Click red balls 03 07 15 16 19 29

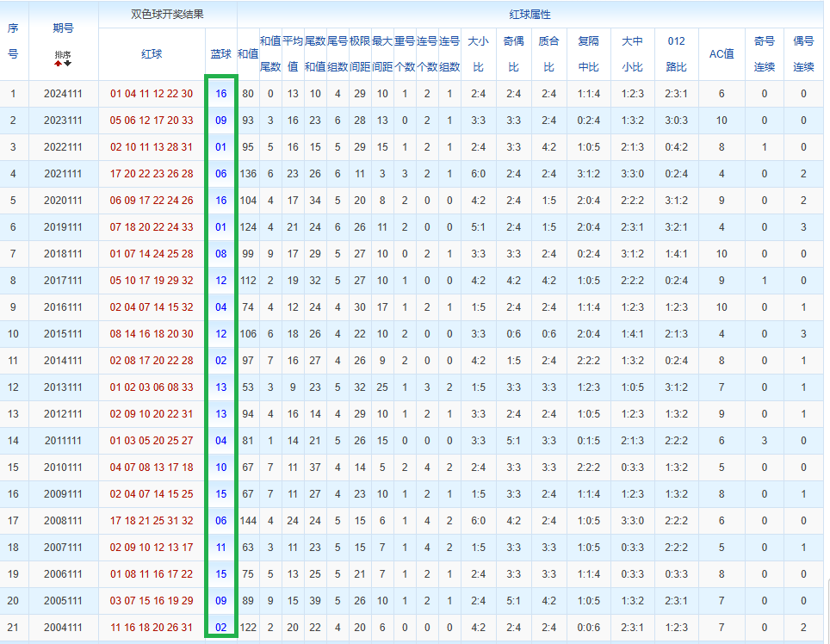coord(152,601)
